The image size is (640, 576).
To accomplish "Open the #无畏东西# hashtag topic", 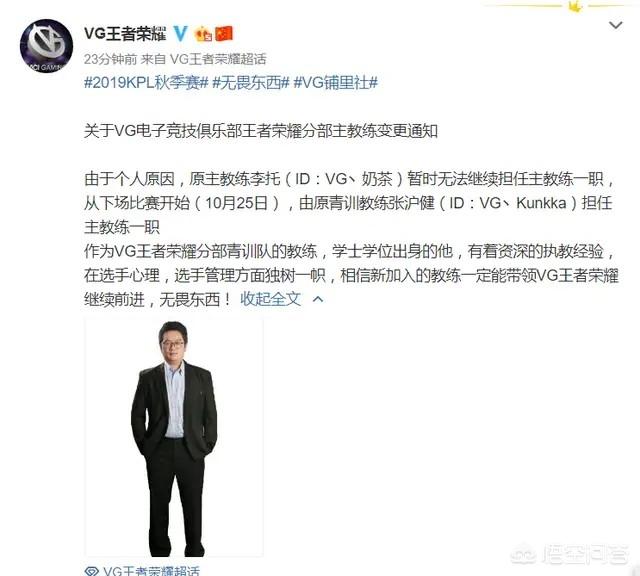I will point(251,82).
